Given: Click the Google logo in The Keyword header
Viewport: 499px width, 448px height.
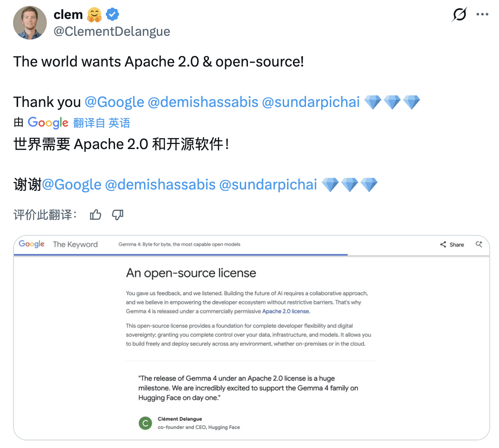Looking at the screenshot, I should (31, 244).
